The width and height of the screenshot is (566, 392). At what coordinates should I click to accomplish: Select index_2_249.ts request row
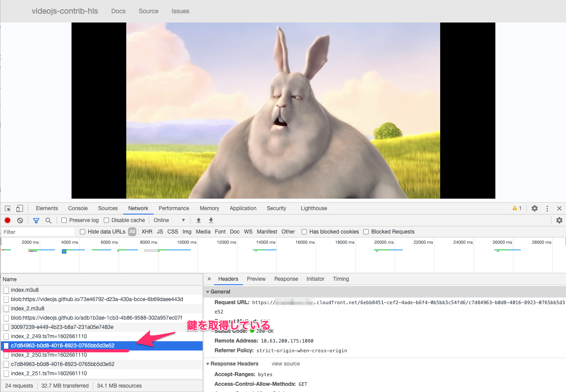tap(102, 336)
